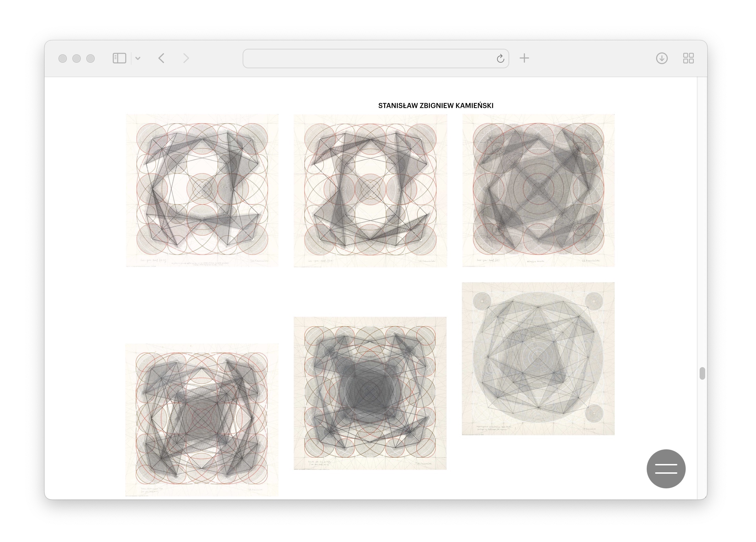Open the bottom-middle dark-centered artwork
This screenshot has height=542, width=756.
pos(370,393)
